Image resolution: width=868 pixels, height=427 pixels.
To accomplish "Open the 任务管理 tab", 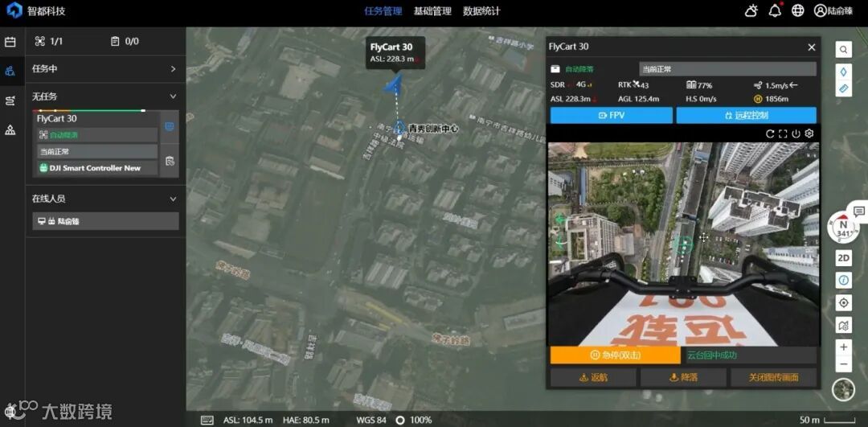I will (x=383, y=10).
